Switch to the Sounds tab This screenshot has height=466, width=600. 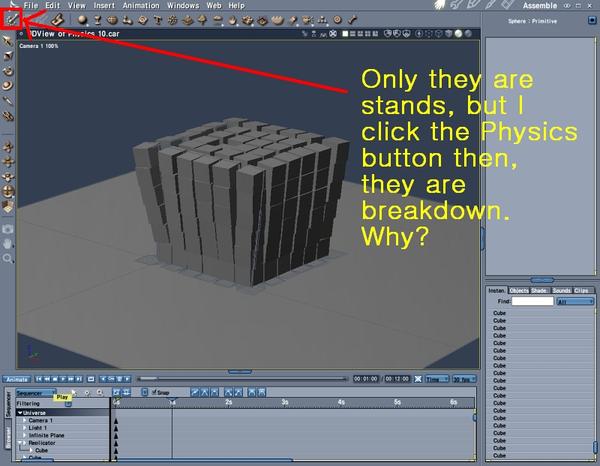(561, 291)
